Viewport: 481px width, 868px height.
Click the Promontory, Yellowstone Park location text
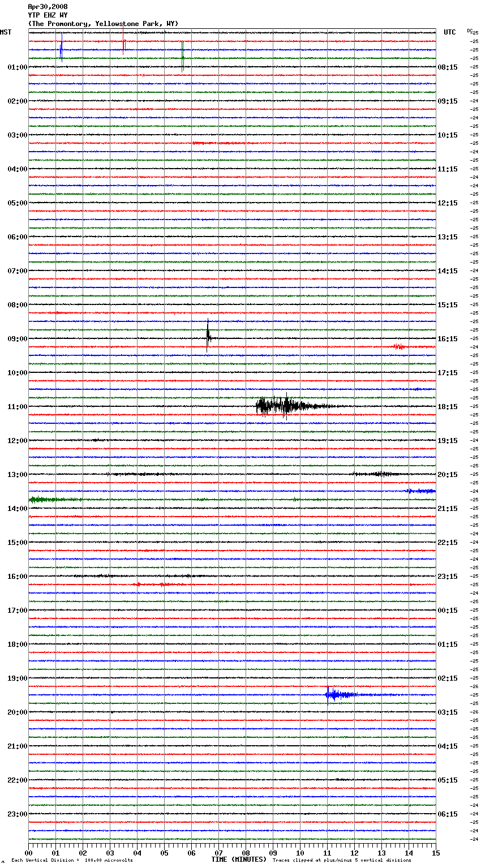(x=103, y=24)
